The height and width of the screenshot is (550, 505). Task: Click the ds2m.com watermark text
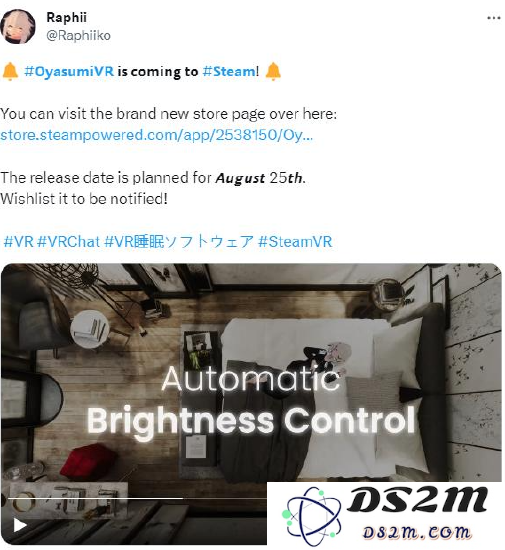click(416, 532)
